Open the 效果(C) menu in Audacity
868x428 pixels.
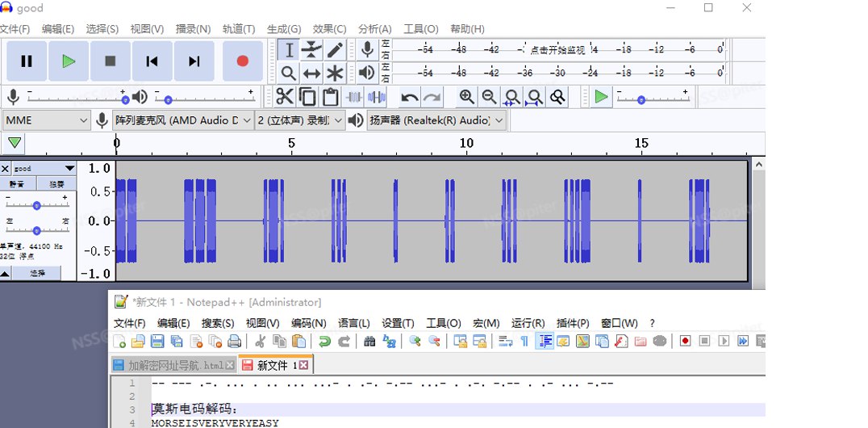pos(329,29)
